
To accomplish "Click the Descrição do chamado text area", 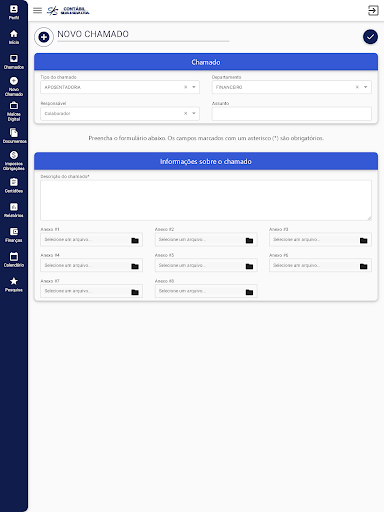I will coord(206,200).
